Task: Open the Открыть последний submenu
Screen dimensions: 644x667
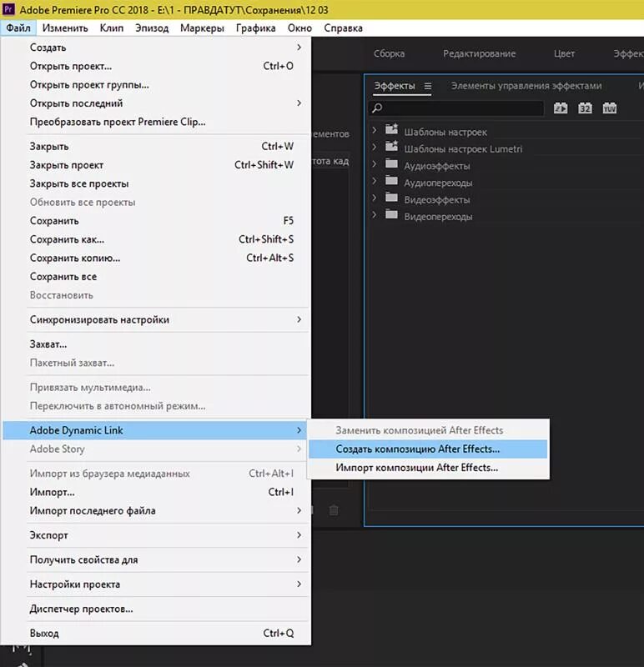Action: tap(156, 103)
